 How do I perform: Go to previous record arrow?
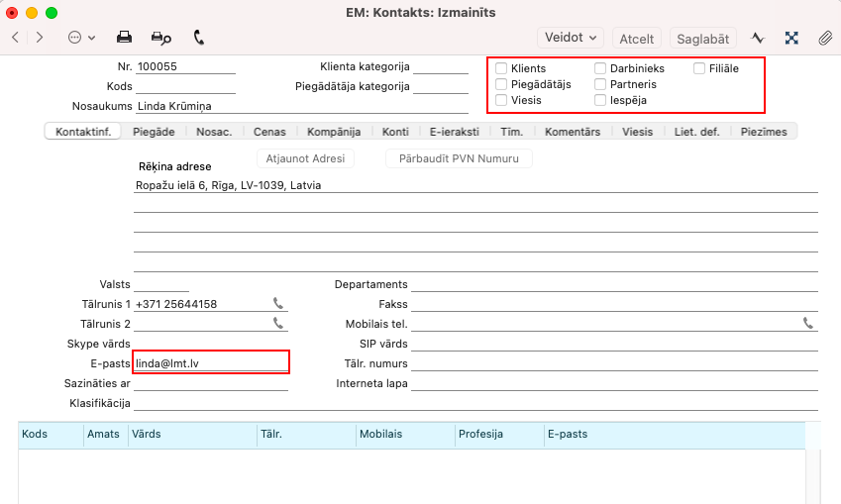15,38
